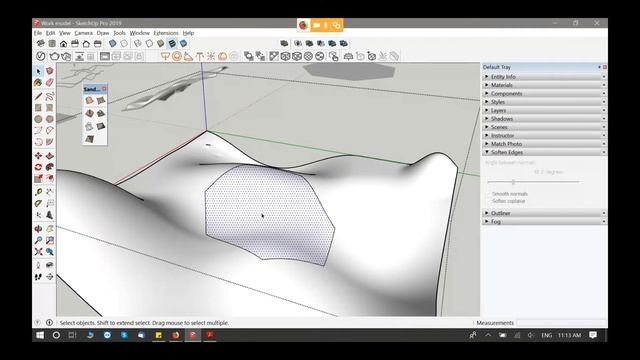Viewport: 640px width, 360px height.
Task: Expand the Entity Info panel
Action: [544, 77]
